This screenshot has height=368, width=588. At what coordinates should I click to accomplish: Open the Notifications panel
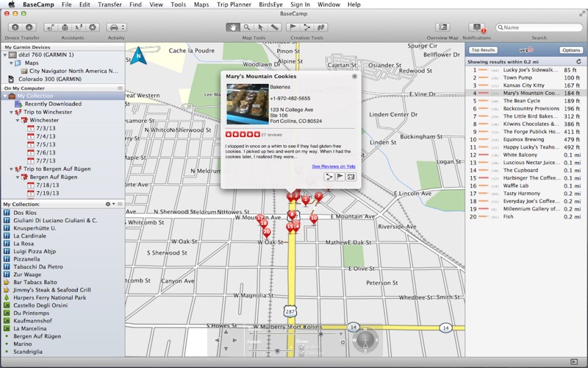point(476,27)
